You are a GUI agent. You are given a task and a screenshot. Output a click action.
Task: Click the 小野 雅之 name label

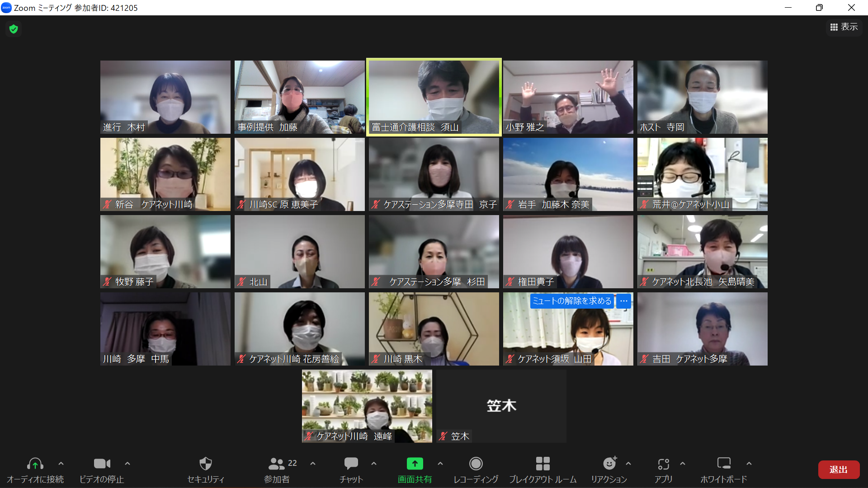pos(525,127)
